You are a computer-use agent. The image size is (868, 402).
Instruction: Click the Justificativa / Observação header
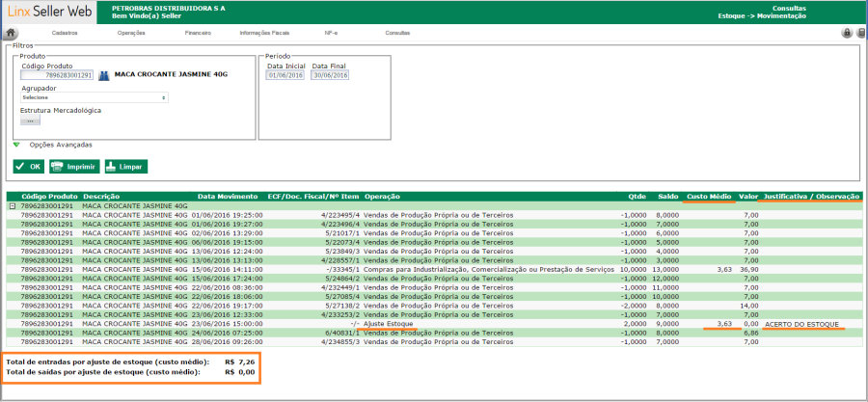tap(811, 197)
